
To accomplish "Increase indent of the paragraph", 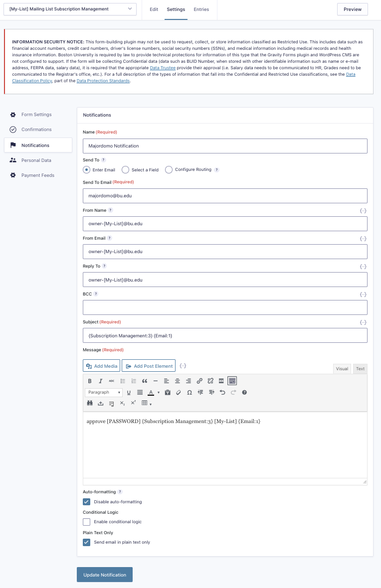I will click(x=211, y=393).
